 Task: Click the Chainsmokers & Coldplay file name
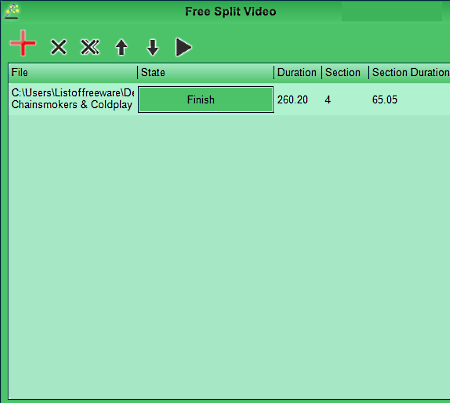pos(72,105)
